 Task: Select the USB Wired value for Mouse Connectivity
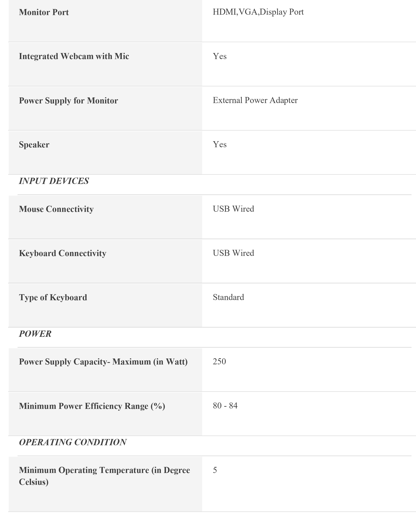[x=233, y=209]
